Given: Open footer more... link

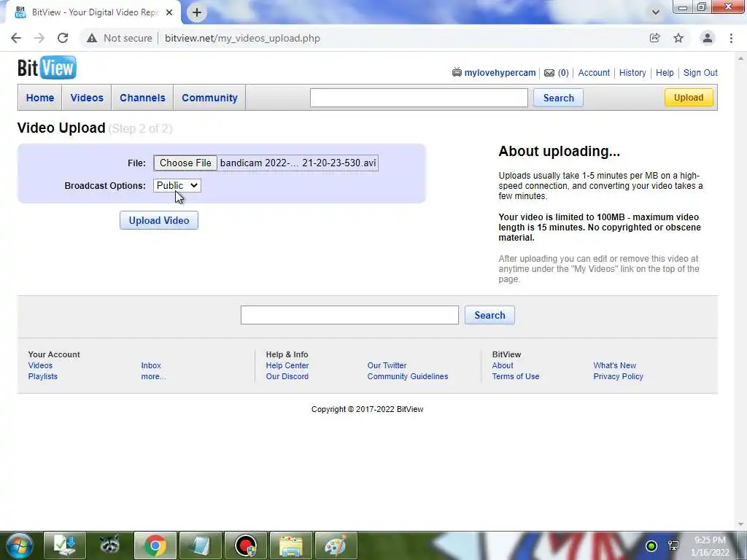Looking at the screenshot, I should pos(153,376).
